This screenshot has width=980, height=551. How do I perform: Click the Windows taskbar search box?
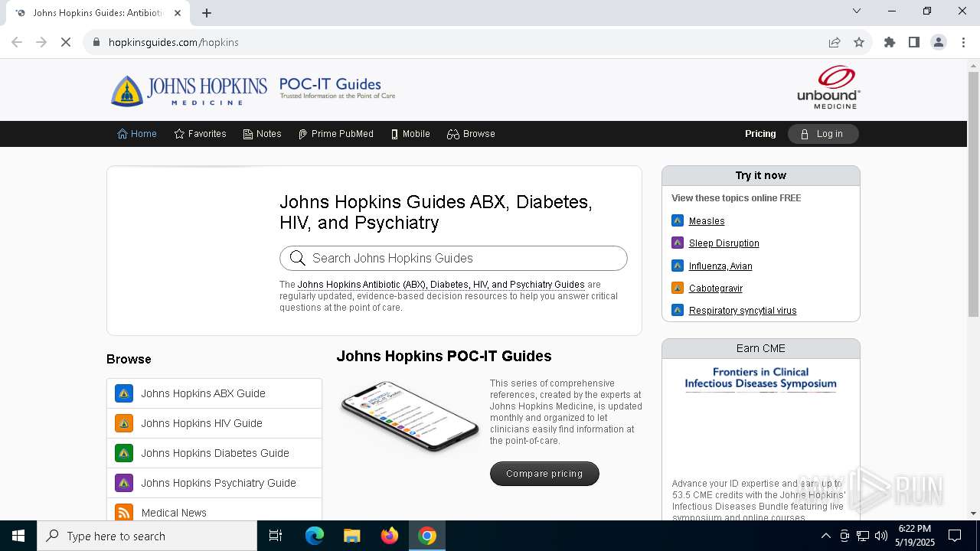point(147,536)
